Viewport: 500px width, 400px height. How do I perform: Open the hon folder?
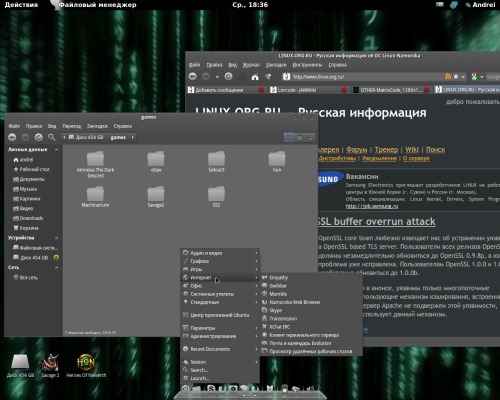click(277, 162)
